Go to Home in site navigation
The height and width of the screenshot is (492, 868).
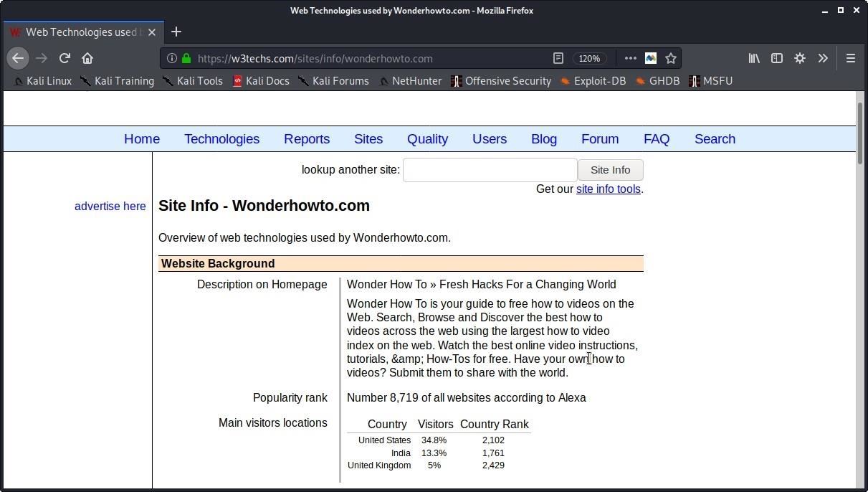[142, 139]
